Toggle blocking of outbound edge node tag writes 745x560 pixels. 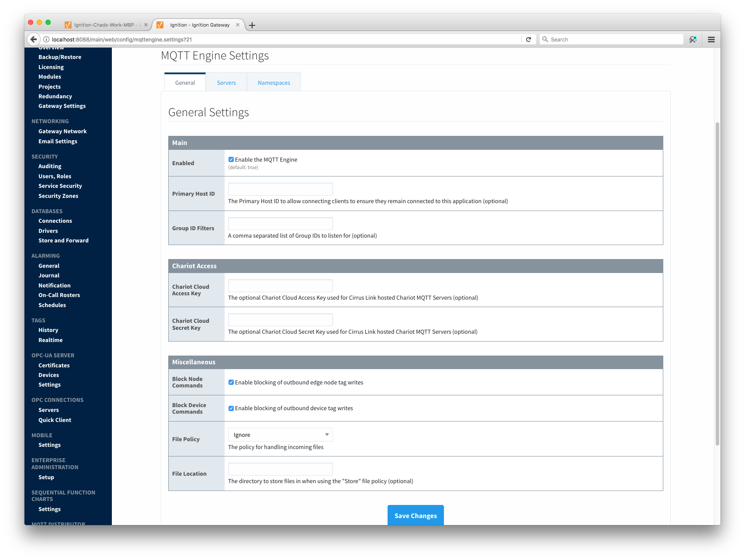pyautogui.click(x=231, y=382)
